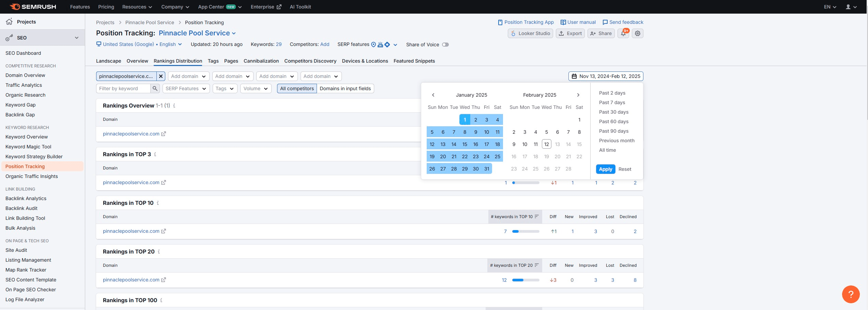Toggle the Share of Voice switch
Image resolution: width=868 pixels, height=310 pixels.
click(445, 45)
